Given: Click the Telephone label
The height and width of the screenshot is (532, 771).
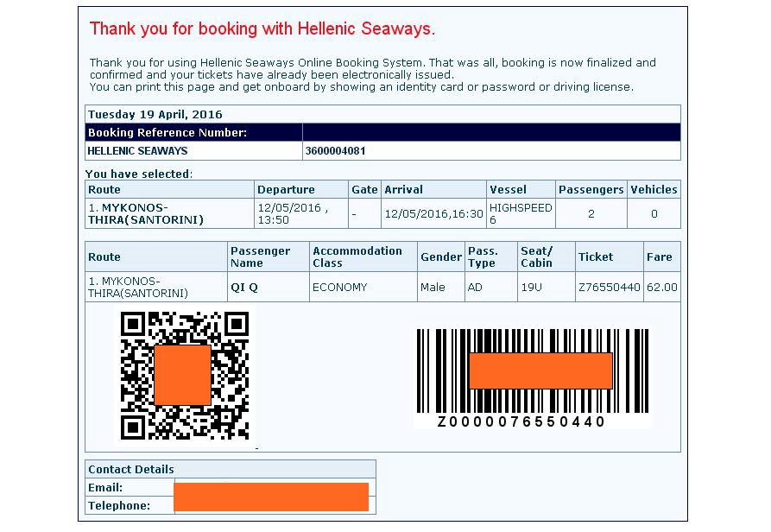Looking at the screenshot, I should pos(119,506).
